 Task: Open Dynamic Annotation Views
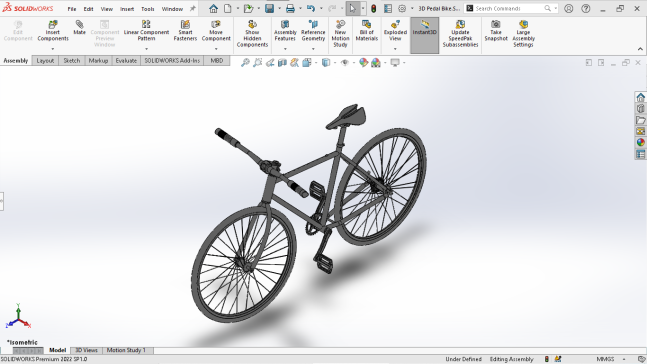pyautogui.click(x=294, y=62)
